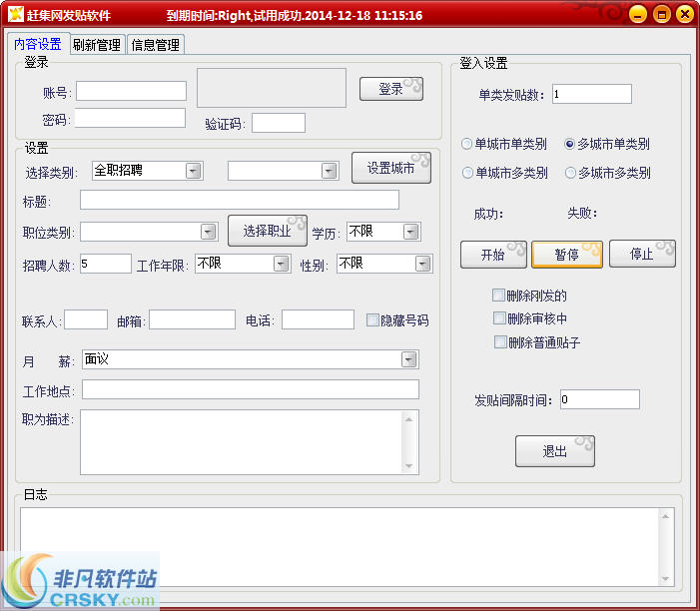The image size is (700, 611).
Task: Close the window with the X button
Action: [x=685, y=14]
